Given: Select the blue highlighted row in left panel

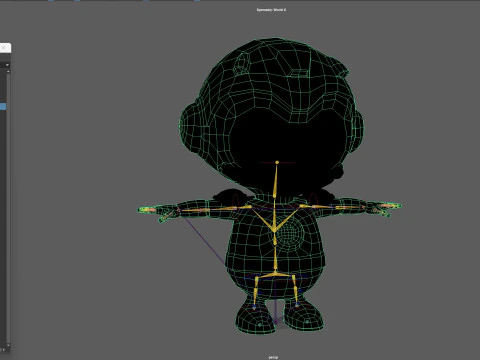Looking at the screenshot, I should tap(3, 107).
